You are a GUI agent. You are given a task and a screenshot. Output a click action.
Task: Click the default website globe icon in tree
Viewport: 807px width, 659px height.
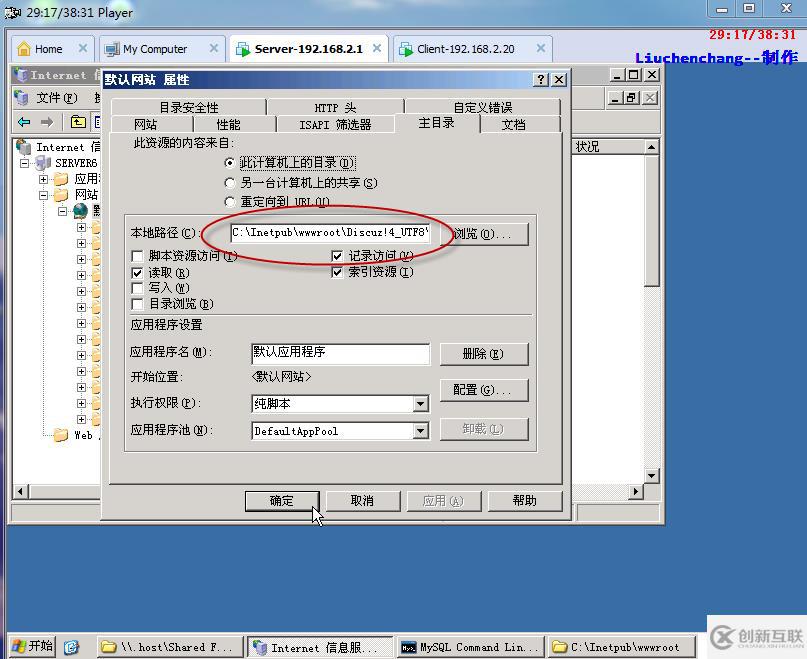(x=80, y=211)
